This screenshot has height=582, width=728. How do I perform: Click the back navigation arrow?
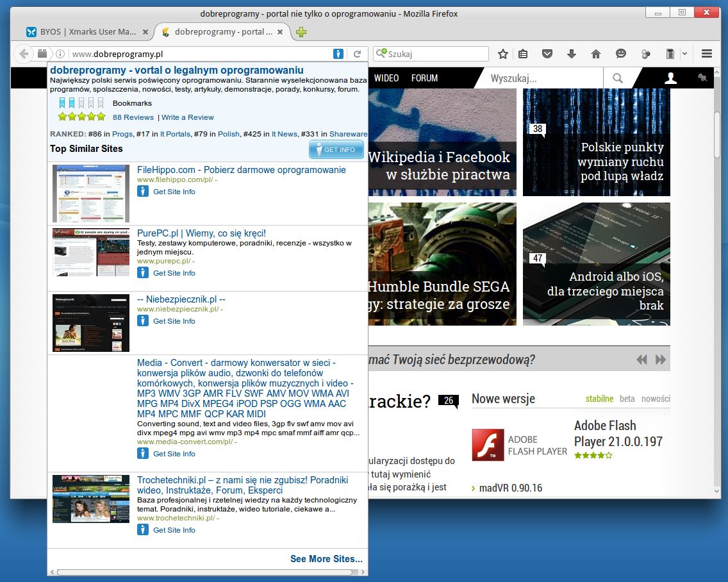click(x=24, y=54)
